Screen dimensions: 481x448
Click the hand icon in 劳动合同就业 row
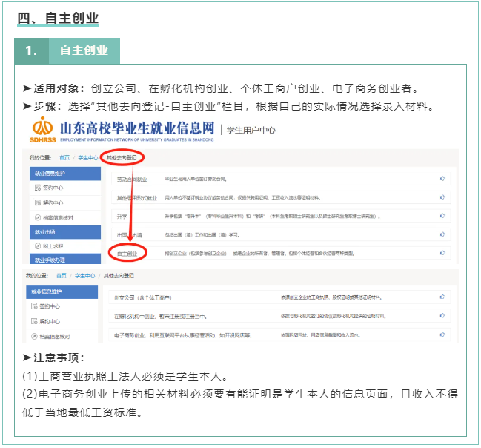443,179
